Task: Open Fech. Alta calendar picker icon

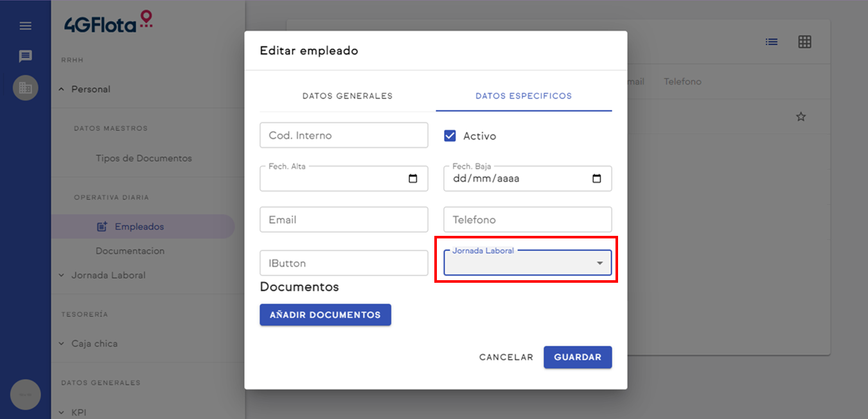Action: [412, 179]
